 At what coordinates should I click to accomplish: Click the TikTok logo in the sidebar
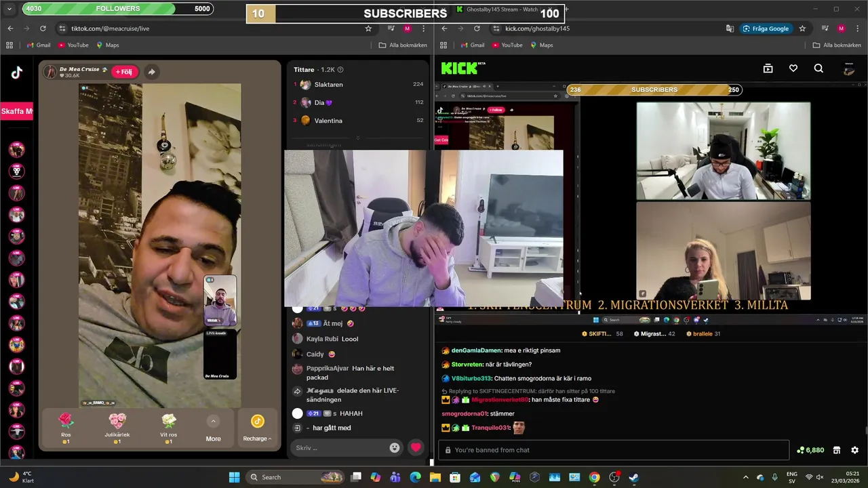coord(16,73)
